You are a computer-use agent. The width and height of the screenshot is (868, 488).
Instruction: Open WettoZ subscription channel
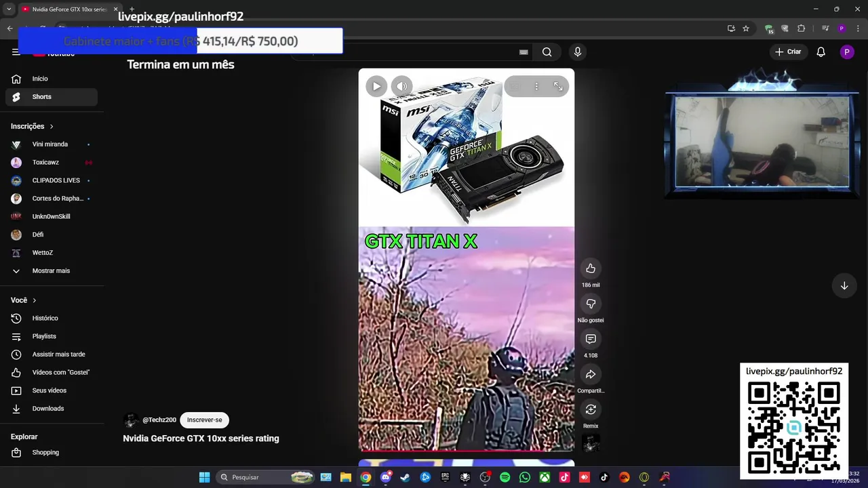coord(52,253)
